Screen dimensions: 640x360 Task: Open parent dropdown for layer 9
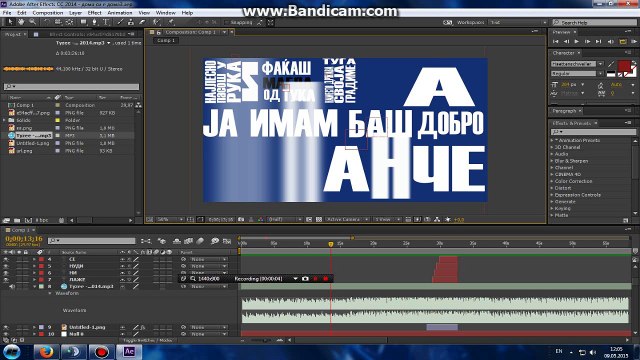209,327
